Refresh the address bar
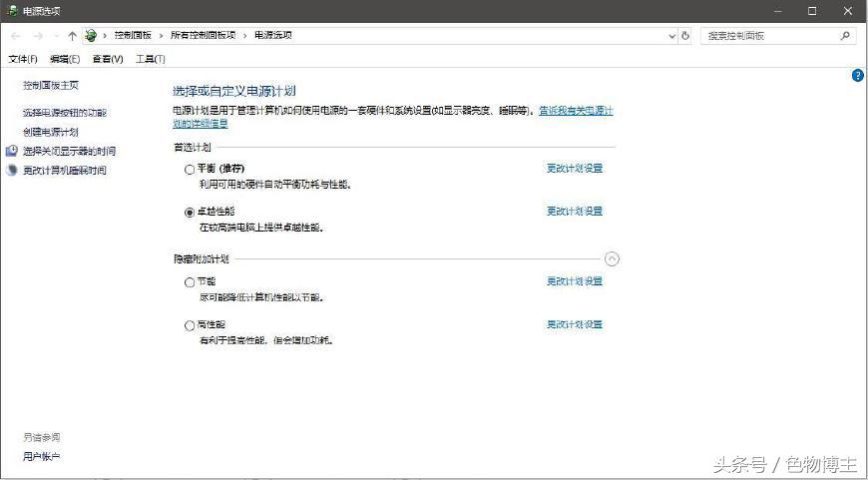Viewport: 868px width, 480px height. [x=685, y=36]
